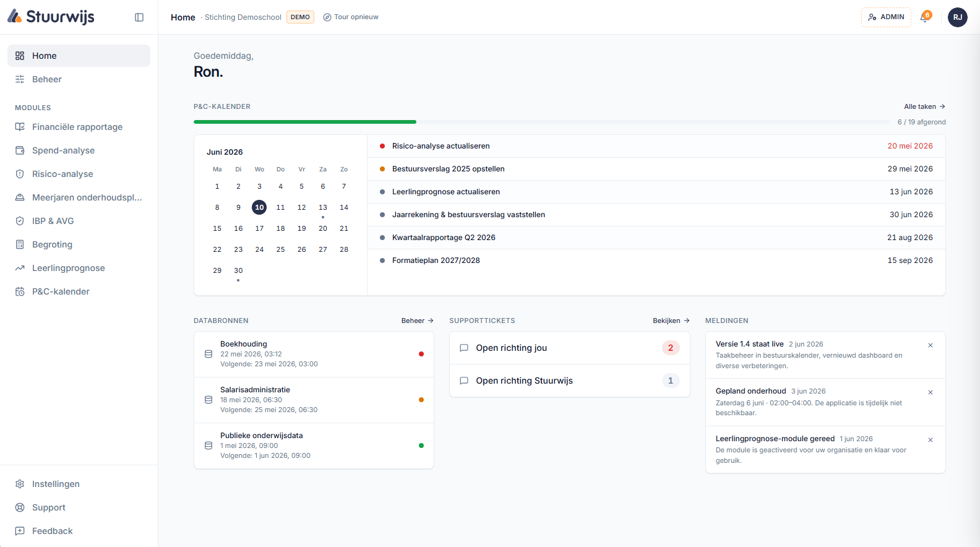Click the Boekhouding database icon

tap(208, 354)
